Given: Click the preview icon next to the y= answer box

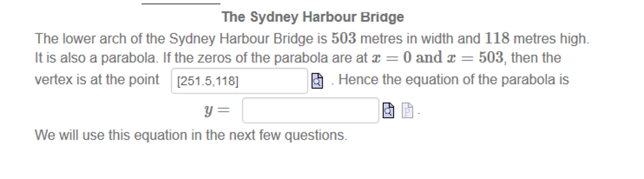Looking at the screenshot, I should click(388, 110).
